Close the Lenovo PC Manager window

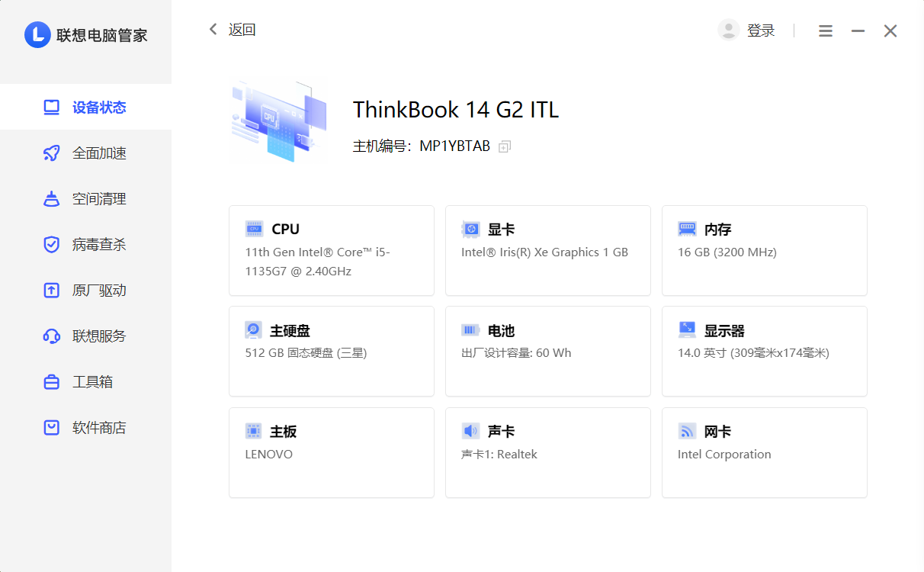coord(890,31)
